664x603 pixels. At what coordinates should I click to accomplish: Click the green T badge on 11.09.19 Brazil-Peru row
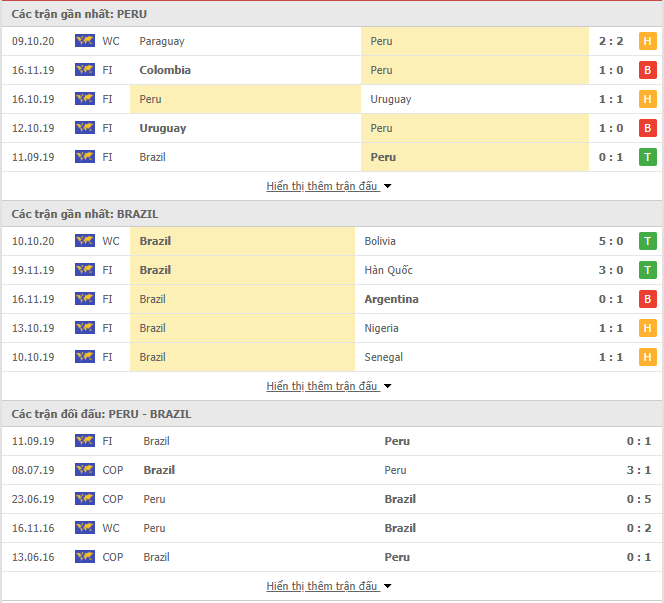tap(647, 157)
